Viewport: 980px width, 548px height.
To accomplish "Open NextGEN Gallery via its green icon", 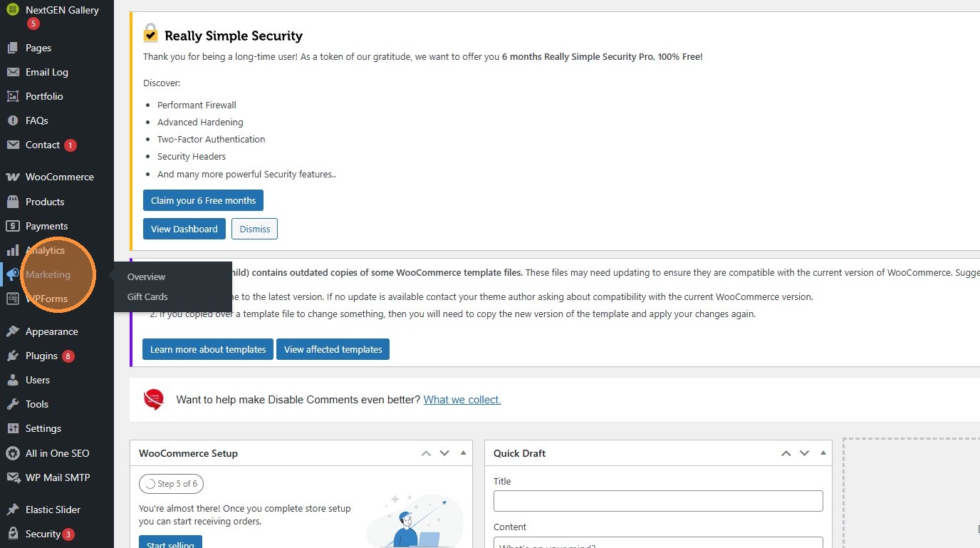I will click(12, 10).
